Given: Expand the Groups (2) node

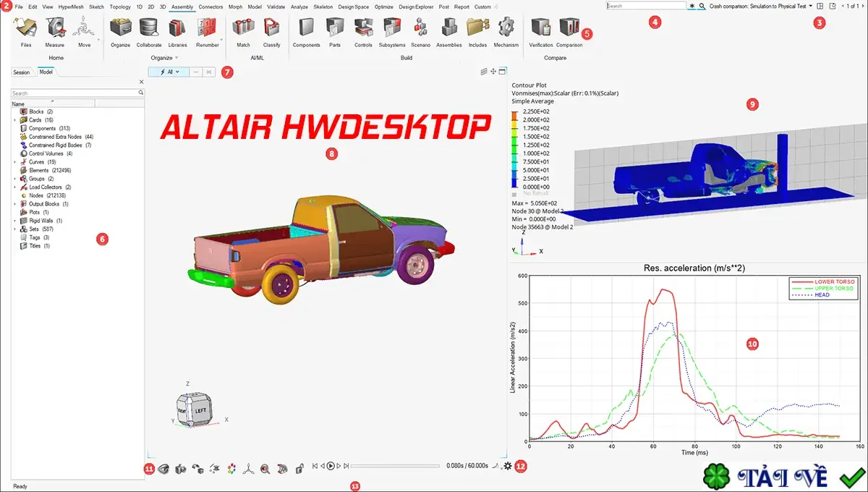Looking at the screenshot, I should pyautogui.click(x=15, y=179).
